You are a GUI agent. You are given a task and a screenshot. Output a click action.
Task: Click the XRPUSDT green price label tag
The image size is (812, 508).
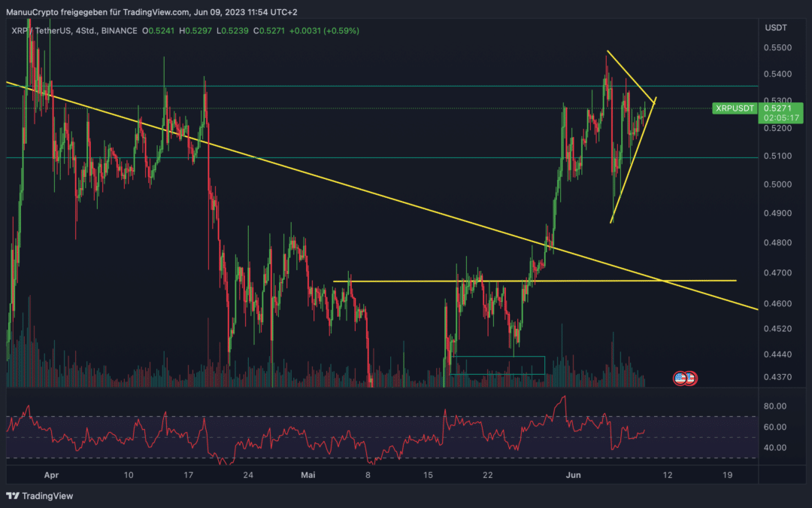click(735, 108)
